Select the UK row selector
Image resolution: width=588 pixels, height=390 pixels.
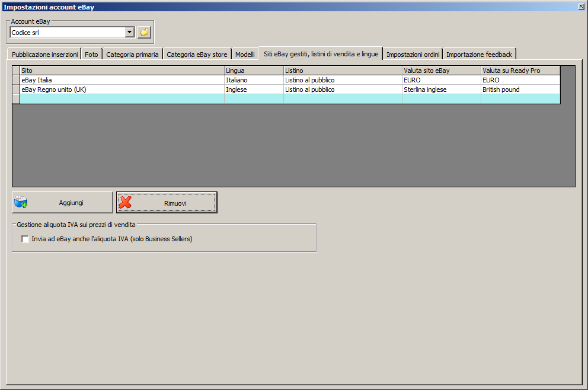[x=16, y=89]
